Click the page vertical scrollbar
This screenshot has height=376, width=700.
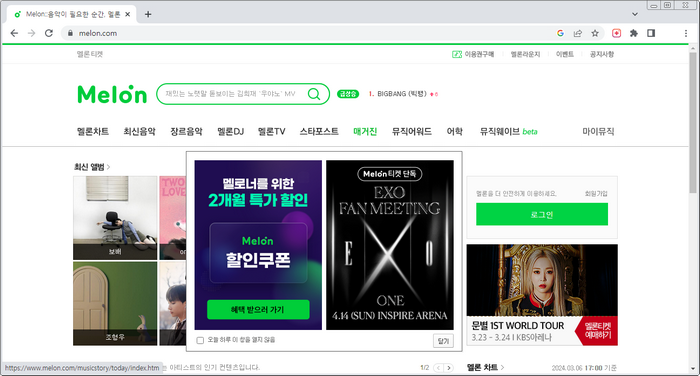point(692,123)
